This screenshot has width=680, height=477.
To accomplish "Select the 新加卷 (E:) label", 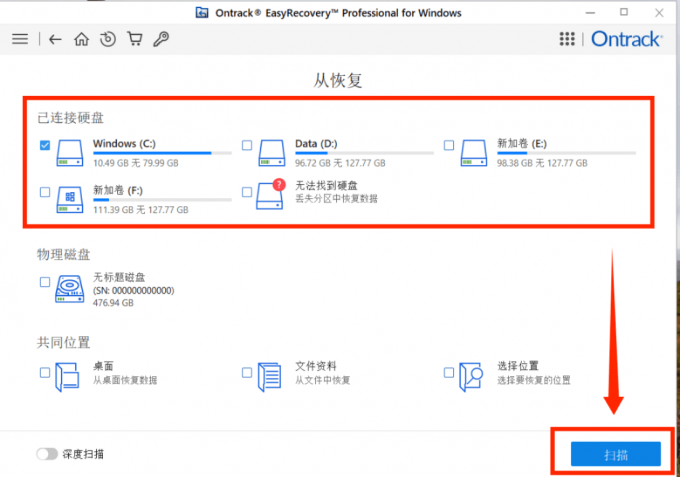I will [x=522, y=144].
